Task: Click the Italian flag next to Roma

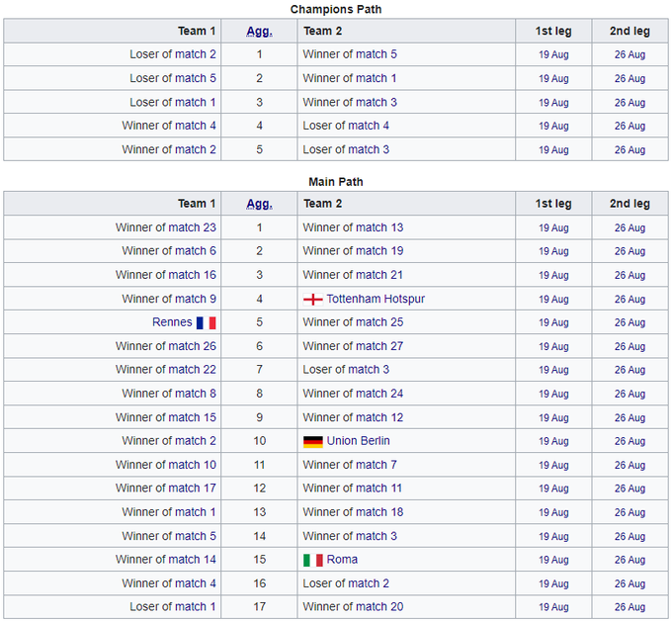Action: [x=312, y=560]
